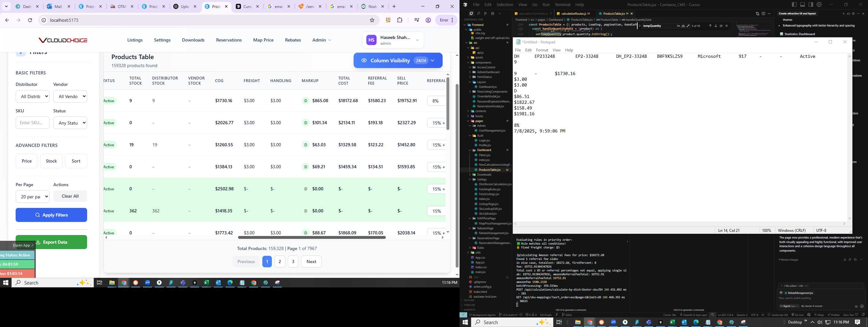Viewport: 868px width, 327px height.
Task: Reload the localhost page in Chrome
Action: (30, 20)
